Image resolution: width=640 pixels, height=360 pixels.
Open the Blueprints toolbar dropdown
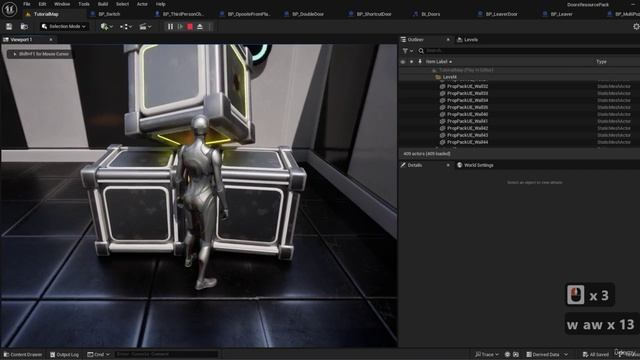tap(126, 27)
